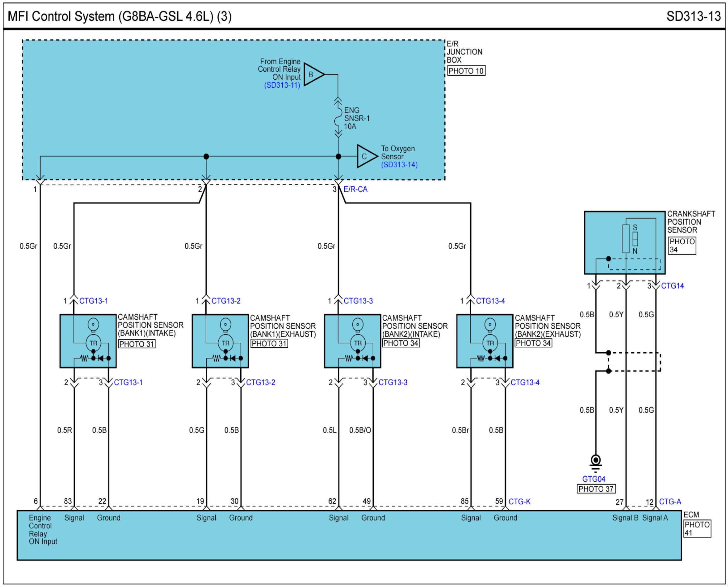Click the E/R-CA connector label
This screenshot has height=586, width=728.
(356, 189)
